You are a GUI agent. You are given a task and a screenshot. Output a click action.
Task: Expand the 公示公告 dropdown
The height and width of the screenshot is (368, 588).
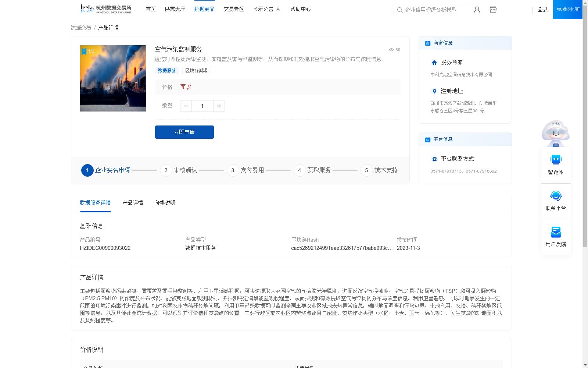(x=266, y=9)
